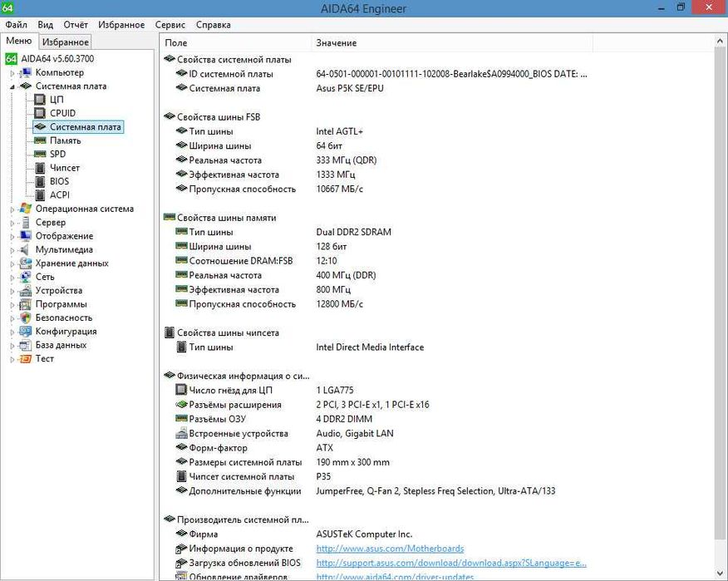Select the Свойства шины памяти group heading
This screenshot has height=581, width=728.
(x=227, y=218)
